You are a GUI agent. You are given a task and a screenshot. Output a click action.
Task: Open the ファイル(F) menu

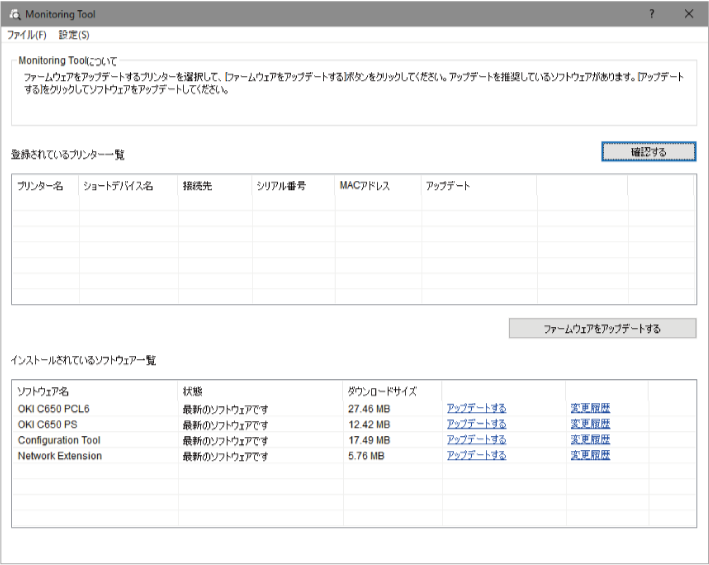(x=27, y=35)
